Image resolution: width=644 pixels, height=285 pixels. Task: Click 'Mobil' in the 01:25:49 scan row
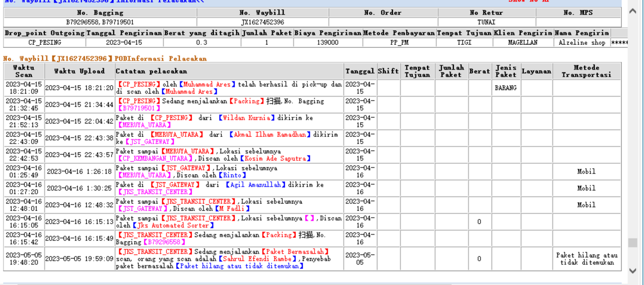pos(586,172)
